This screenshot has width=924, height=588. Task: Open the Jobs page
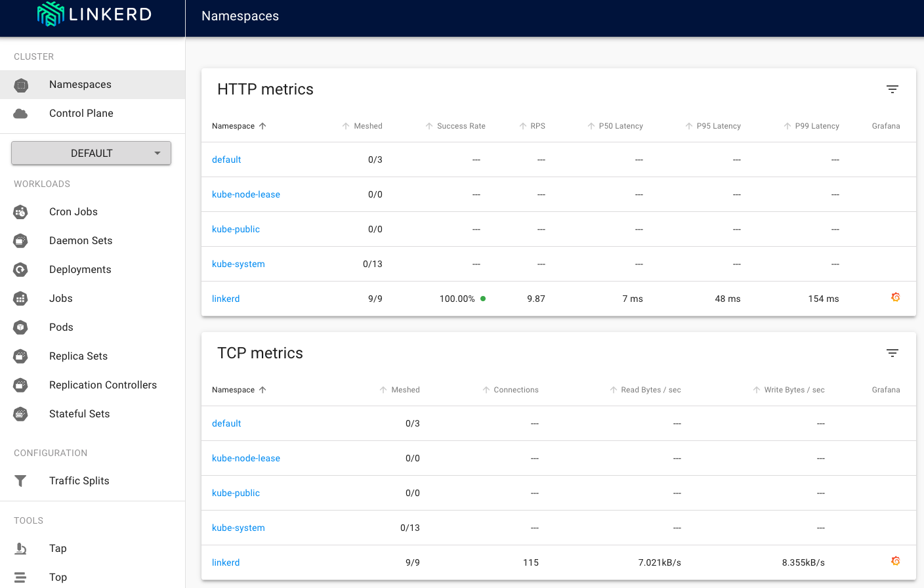93,299
